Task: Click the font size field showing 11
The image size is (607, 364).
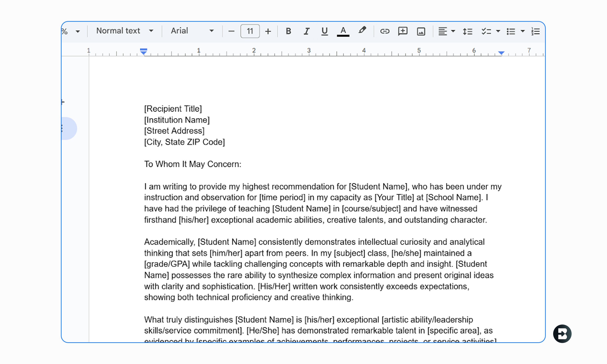Action: (250, 31)
